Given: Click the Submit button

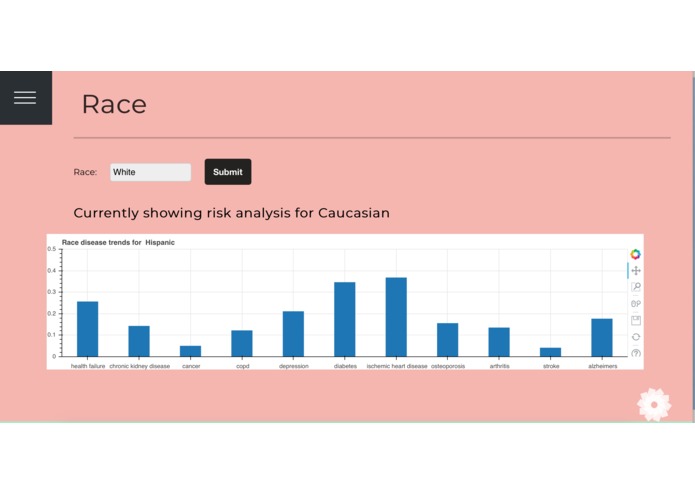Looking at the screenshot, I should tap(228, 172).
